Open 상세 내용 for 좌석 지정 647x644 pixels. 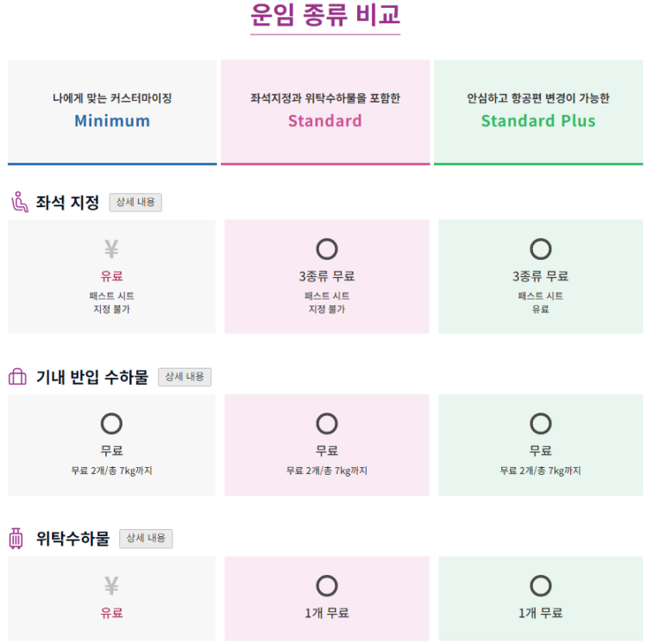(135, 202)
